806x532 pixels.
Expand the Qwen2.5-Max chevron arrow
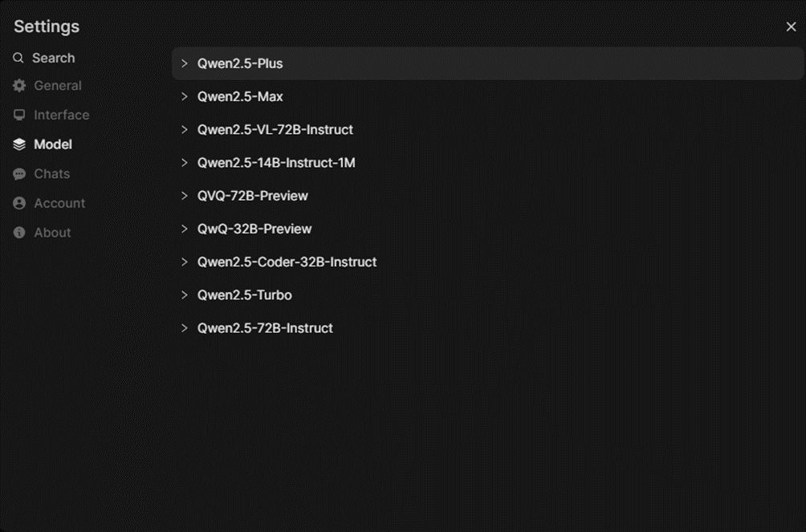click(x=184, y=96)
